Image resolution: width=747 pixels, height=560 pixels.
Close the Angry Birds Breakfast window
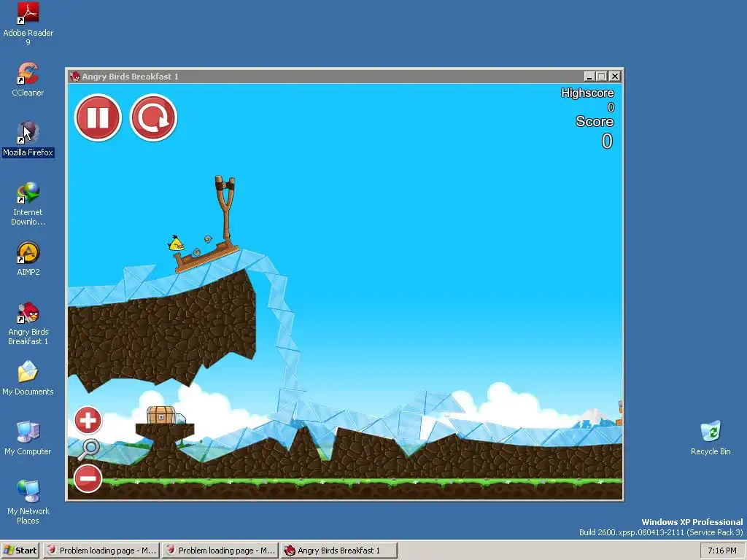(614, 76)
